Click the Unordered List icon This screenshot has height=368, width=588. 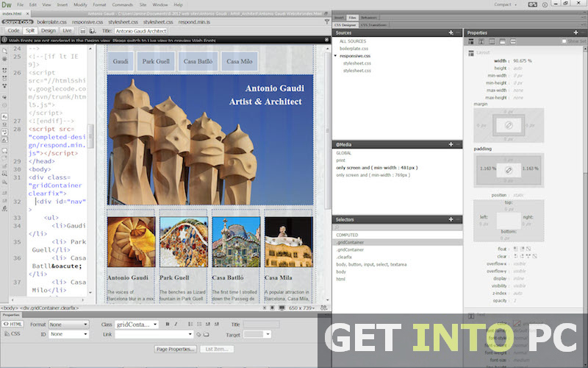190,324
